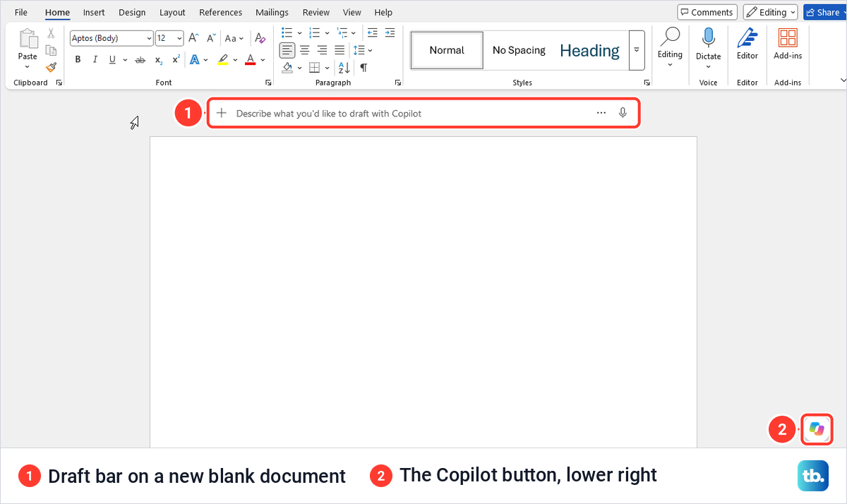Image resolution: width=847 pixels, height=504 pixels.
Task: Open font color dropdown arrow
Action: (263, 60)
